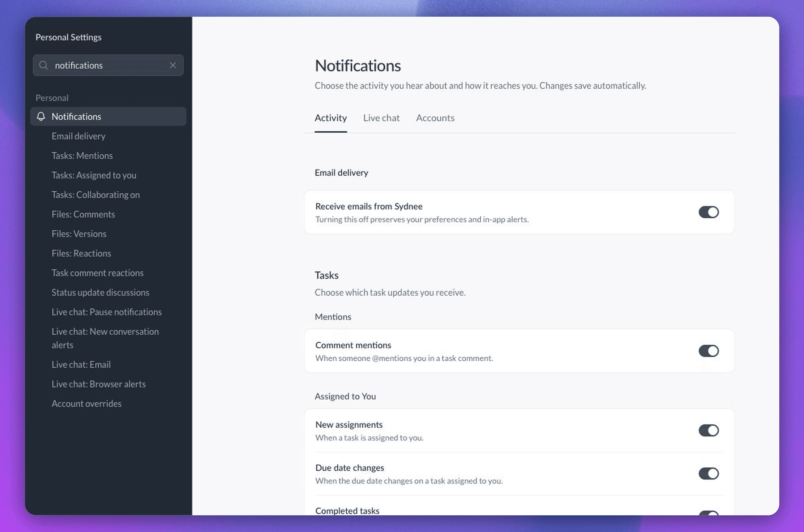Open Task comment reactions
This screenshot has height=532, width=804.
98,273
